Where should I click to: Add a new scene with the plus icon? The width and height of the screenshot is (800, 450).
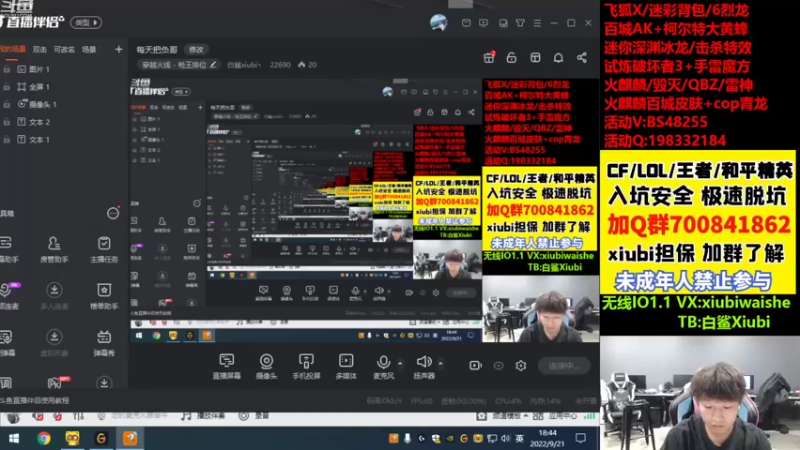[118, 49]
